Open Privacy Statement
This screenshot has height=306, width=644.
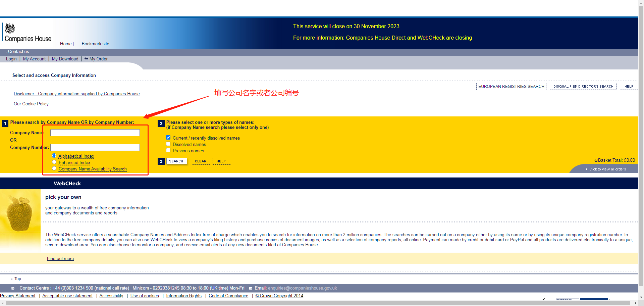tap(18, 296)
